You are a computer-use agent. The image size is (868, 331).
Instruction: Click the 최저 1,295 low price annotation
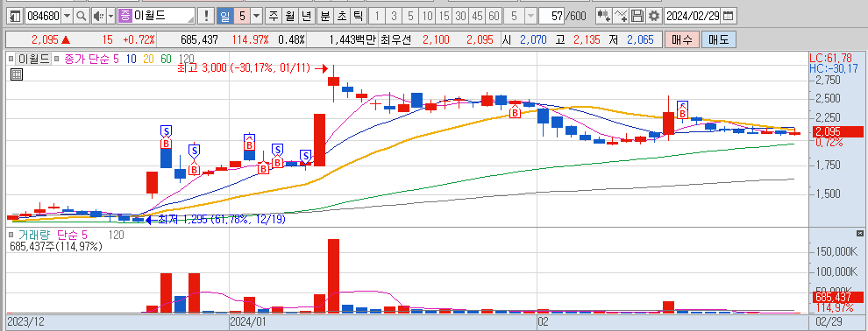[x=222, y=220]
